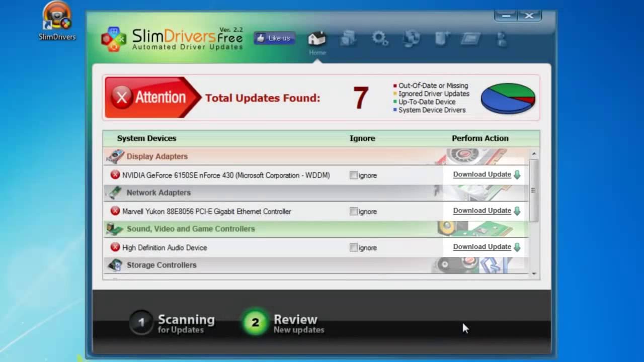Viewport: 644px width, 362px height.
Task: Download Update for High Definition Audio Device
Action: pos(482,247)
